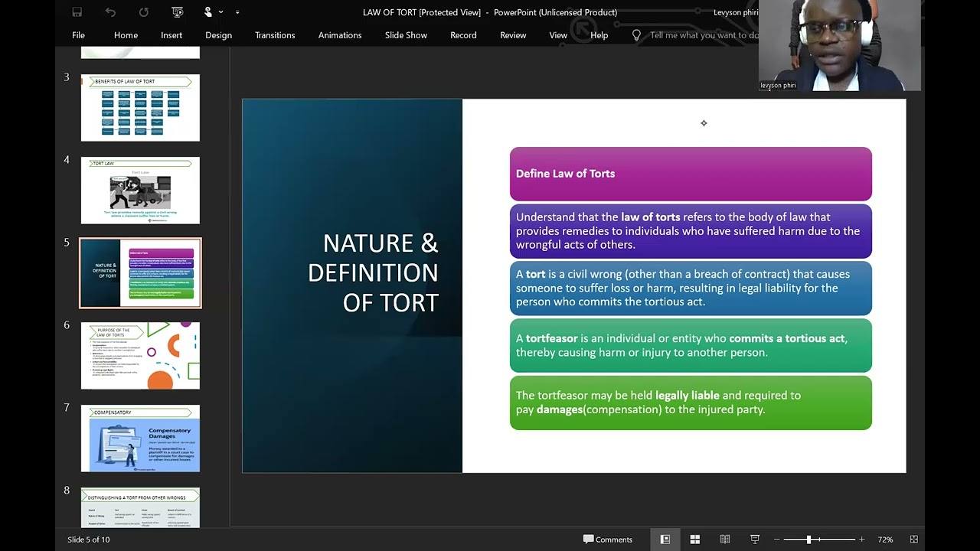
Task: Click the Define Law of Torts purple box
Action: coord(691,174)
